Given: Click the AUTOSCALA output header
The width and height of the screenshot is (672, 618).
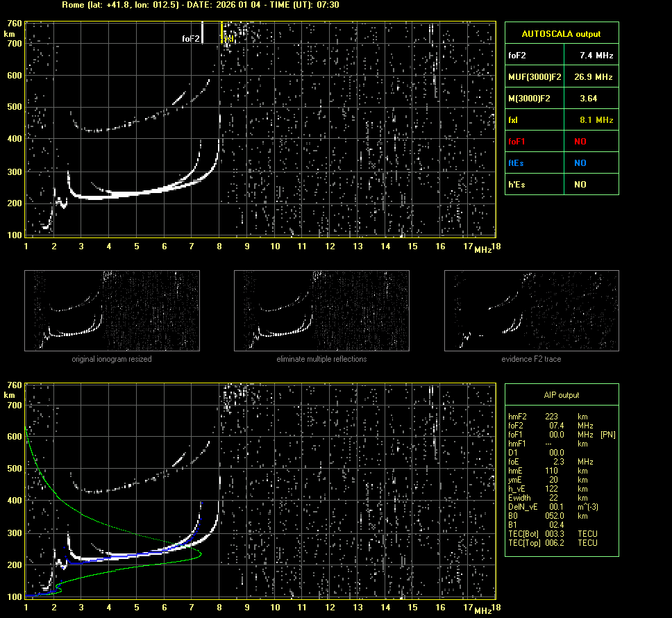Looking at the screenshot, I should [561, 33].
